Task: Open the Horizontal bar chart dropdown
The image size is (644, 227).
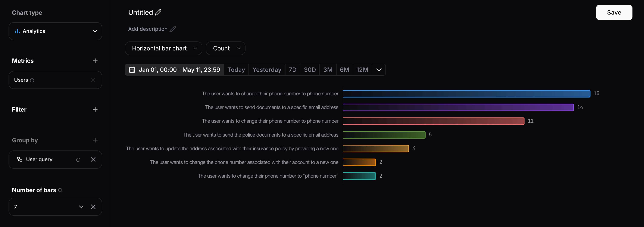Action: pos(163,48)
